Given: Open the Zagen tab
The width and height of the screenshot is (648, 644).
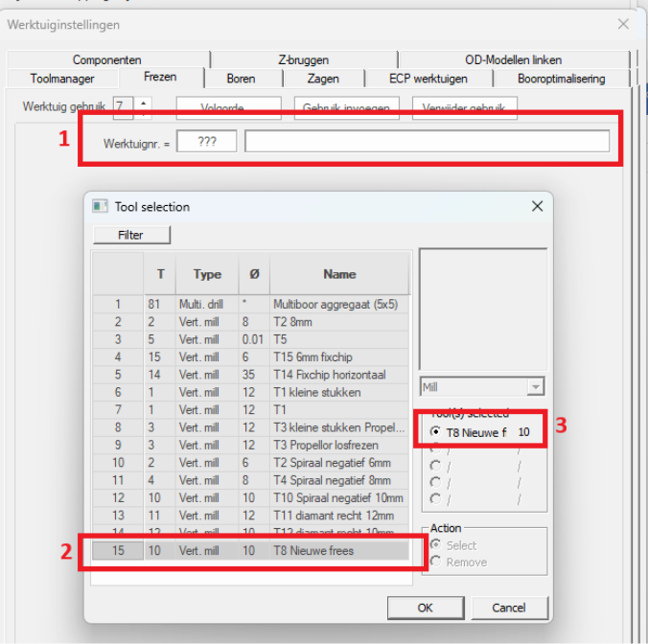Looking at the screenshot, I should (323, 79).
